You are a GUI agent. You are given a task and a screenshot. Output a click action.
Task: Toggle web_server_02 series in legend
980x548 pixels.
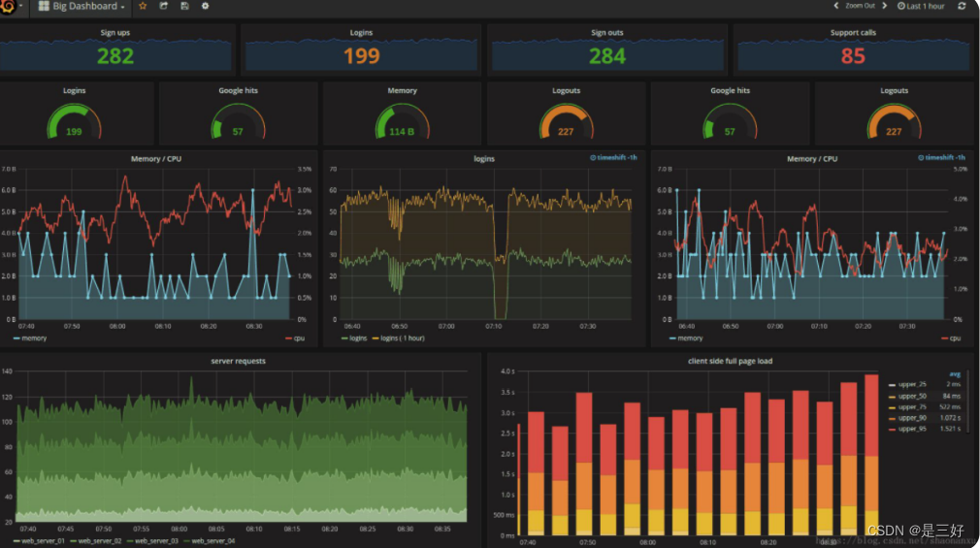point(96,541)
